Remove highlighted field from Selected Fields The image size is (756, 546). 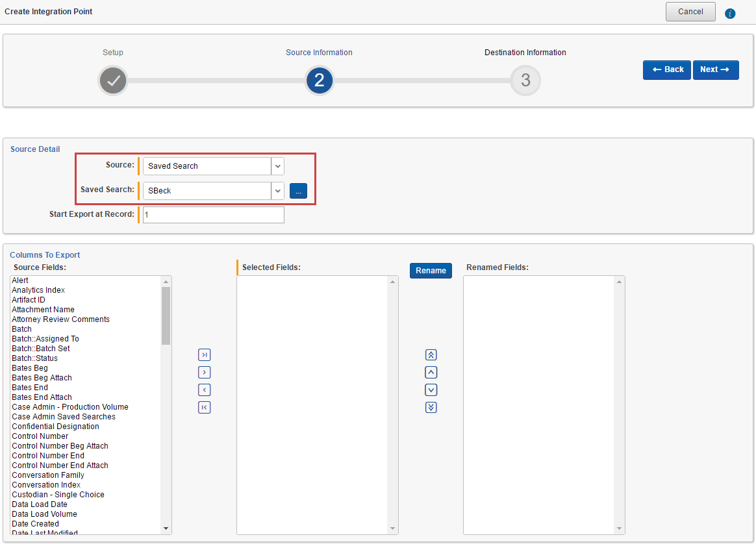[205, 390]
